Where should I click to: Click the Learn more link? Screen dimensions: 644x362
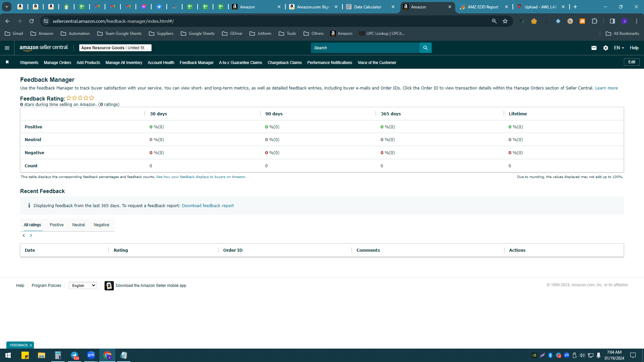[x=606, y=88]
